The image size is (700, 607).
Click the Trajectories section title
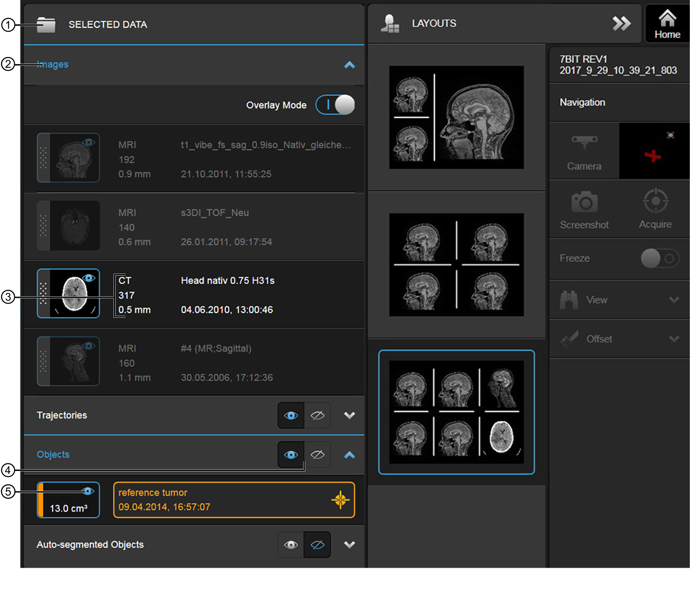click(62, 415)
